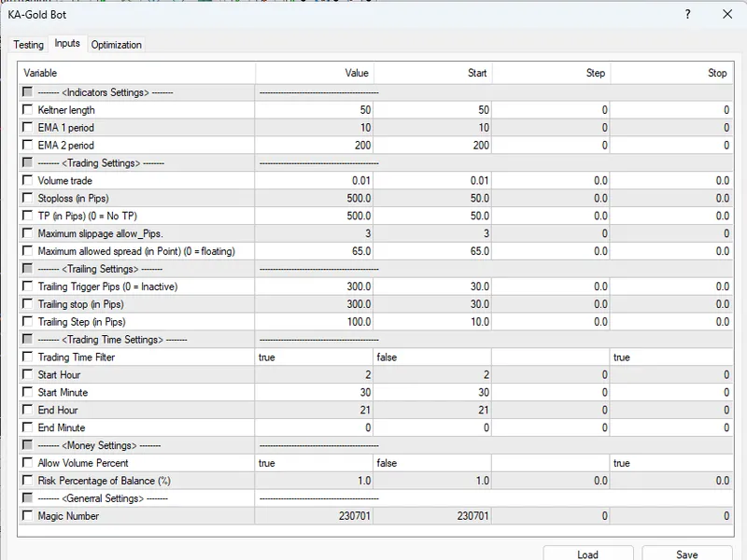Click the Load button
The height and width of the screenshot is (560, 747).
coord(588,553)
